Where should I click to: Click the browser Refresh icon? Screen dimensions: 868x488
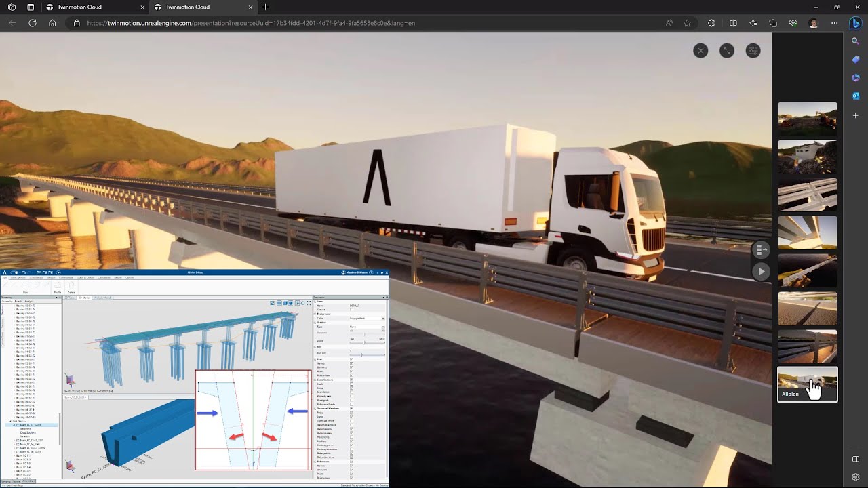[x=32, y=23]
